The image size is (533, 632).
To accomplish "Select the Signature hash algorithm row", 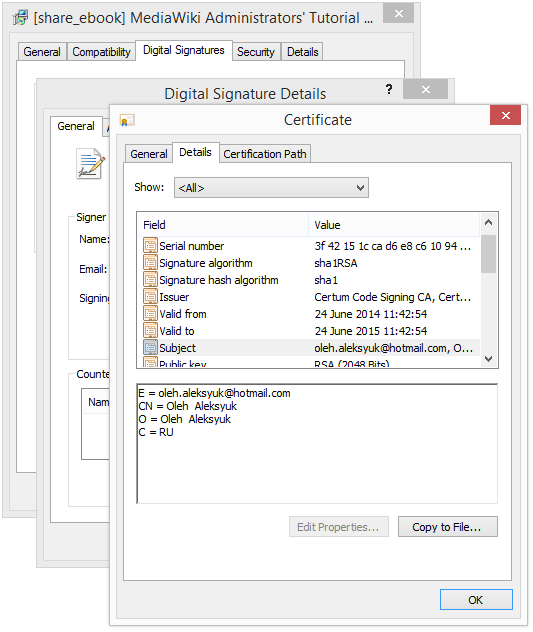I will tap(308, 280).
